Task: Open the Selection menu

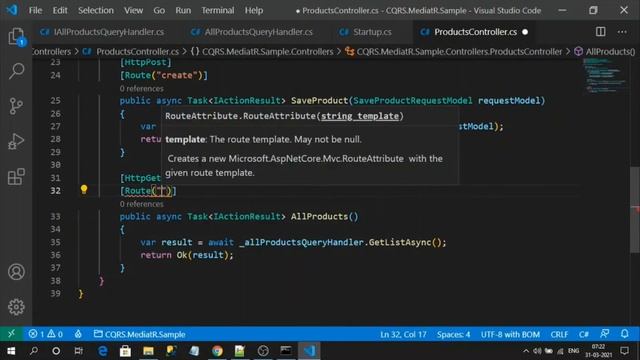Action: point(96,10)
